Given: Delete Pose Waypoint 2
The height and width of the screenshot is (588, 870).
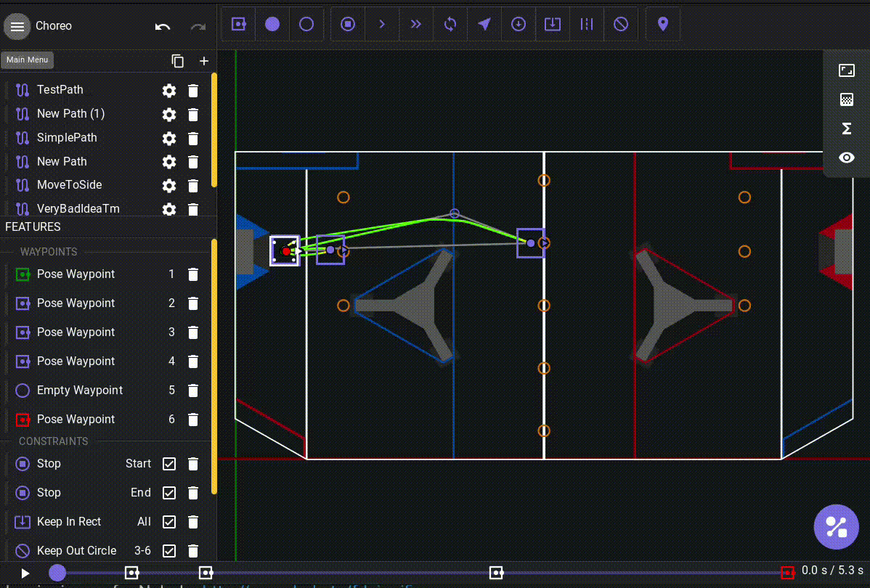Looking at the screenshot, I should pos(193,303).
